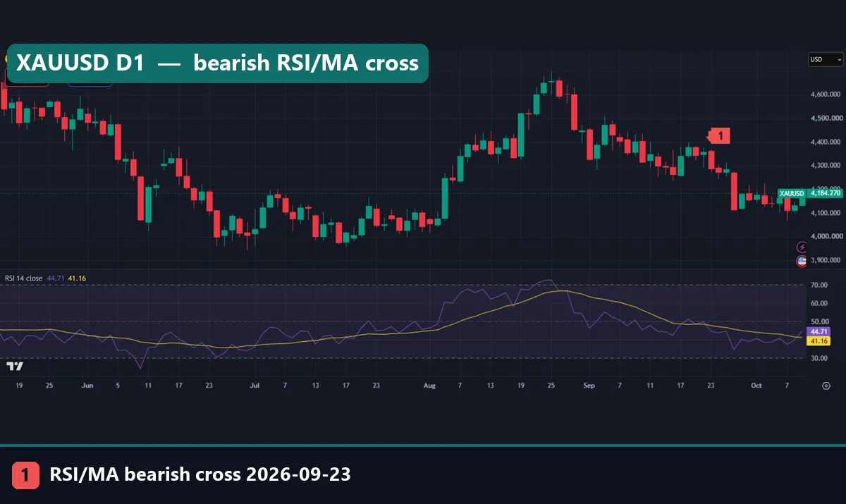
Task: Click the purple lightning event icon
Action: click(802, 247)
